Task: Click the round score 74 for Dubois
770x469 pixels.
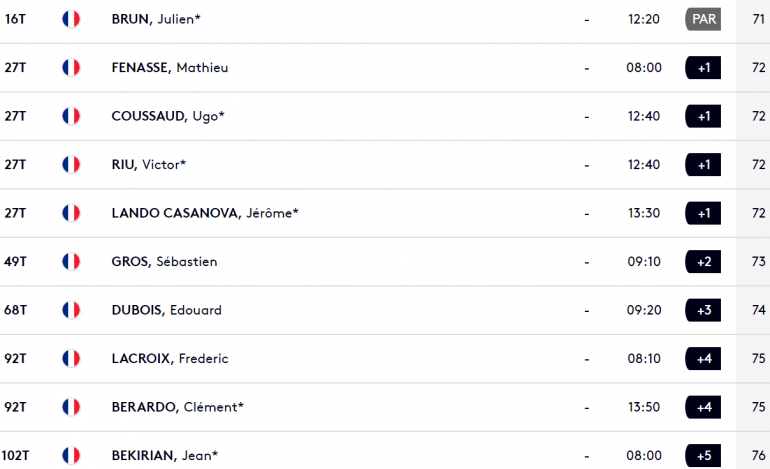Action: [758, 310]
